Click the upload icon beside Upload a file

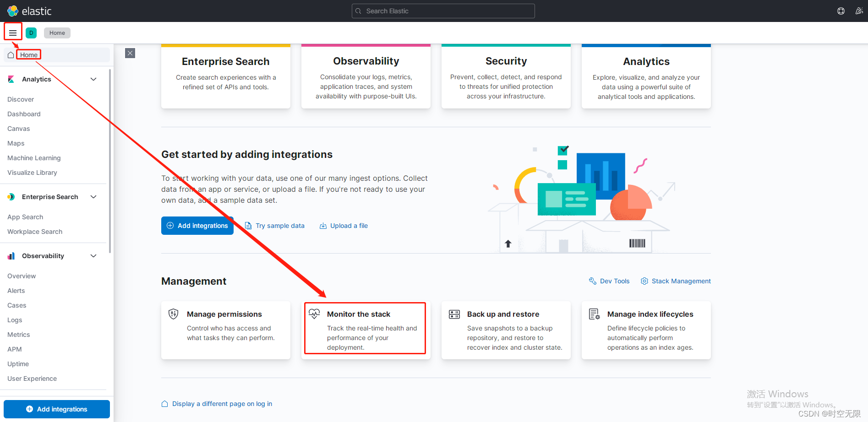[323, 226]
